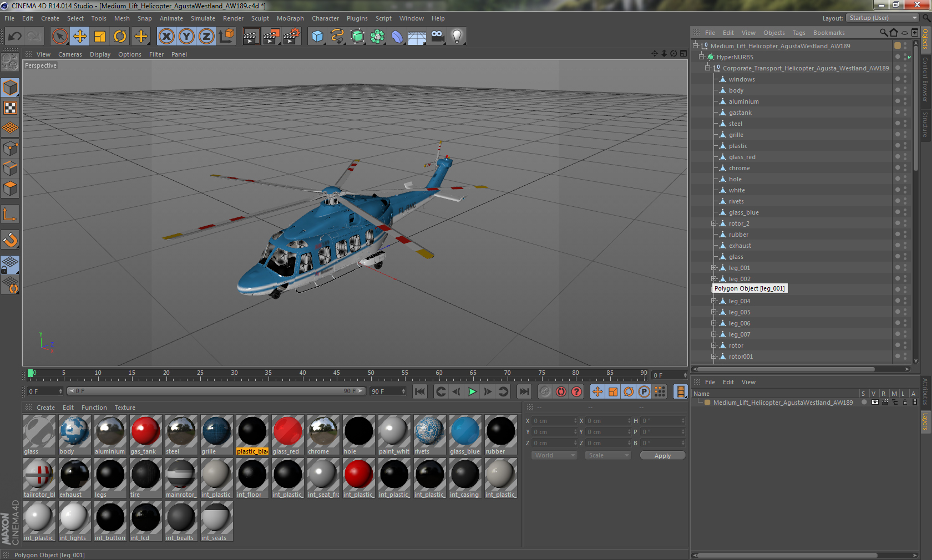Render to Picture Viewer
Viewport: 932px width, 560px height.
(x=271, y=37)
